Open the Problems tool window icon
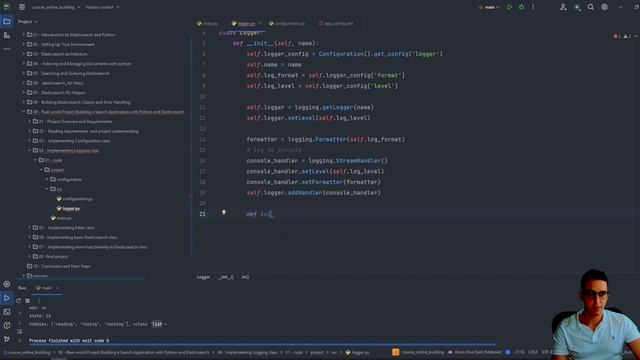This screenshot has height=360, width=640. pyautogui.click(x=7, y=325)
